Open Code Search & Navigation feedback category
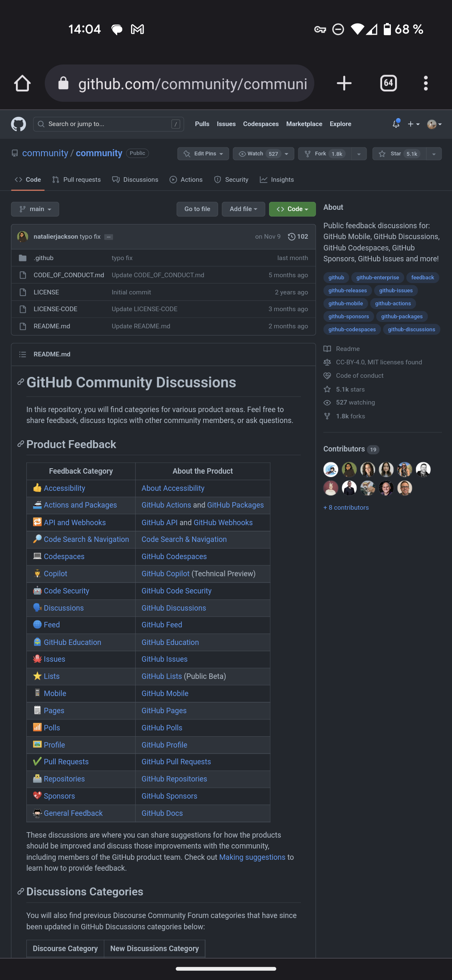Screen dimensions: 452x980 point(86,539)
